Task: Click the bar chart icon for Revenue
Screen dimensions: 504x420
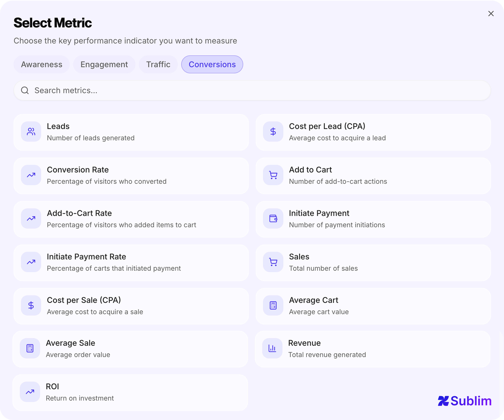Action: (x=272, y=348)
